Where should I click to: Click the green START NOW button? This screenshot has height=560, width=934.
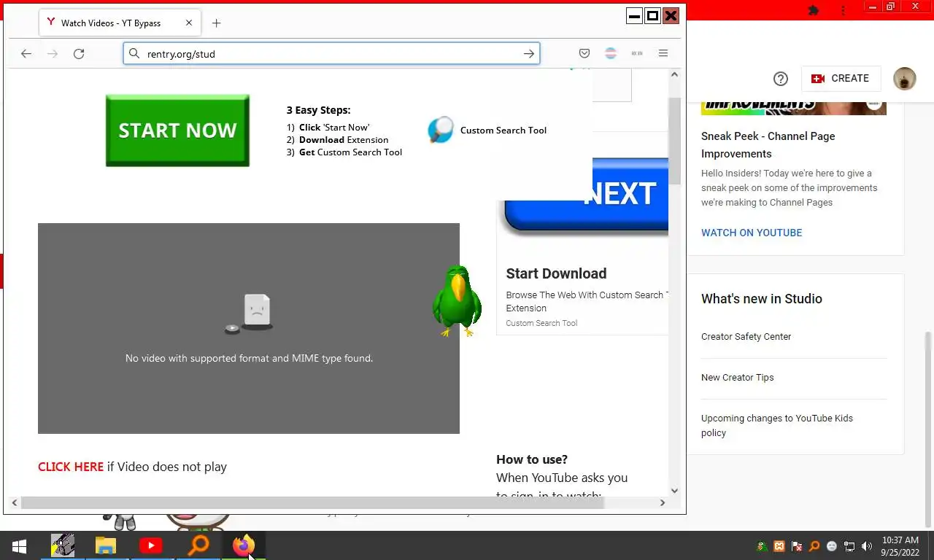tap(177, 131)
